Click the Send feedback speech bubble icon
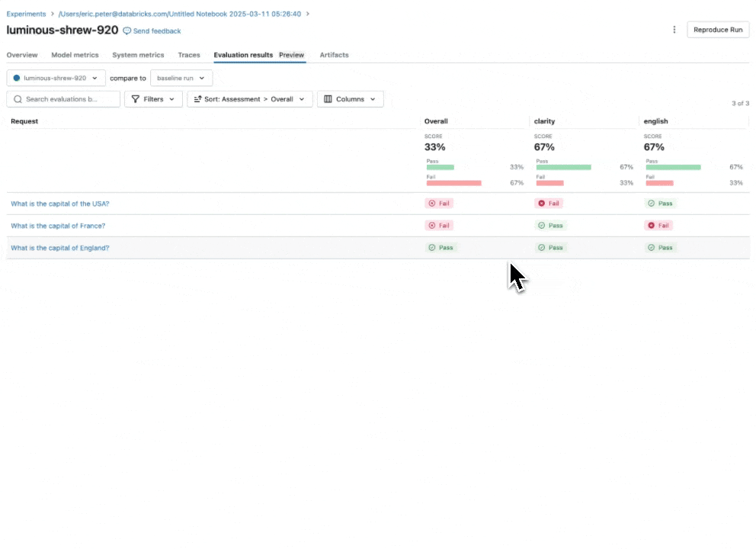The height and width of the screenshot is (549, 756). [127, 31]
